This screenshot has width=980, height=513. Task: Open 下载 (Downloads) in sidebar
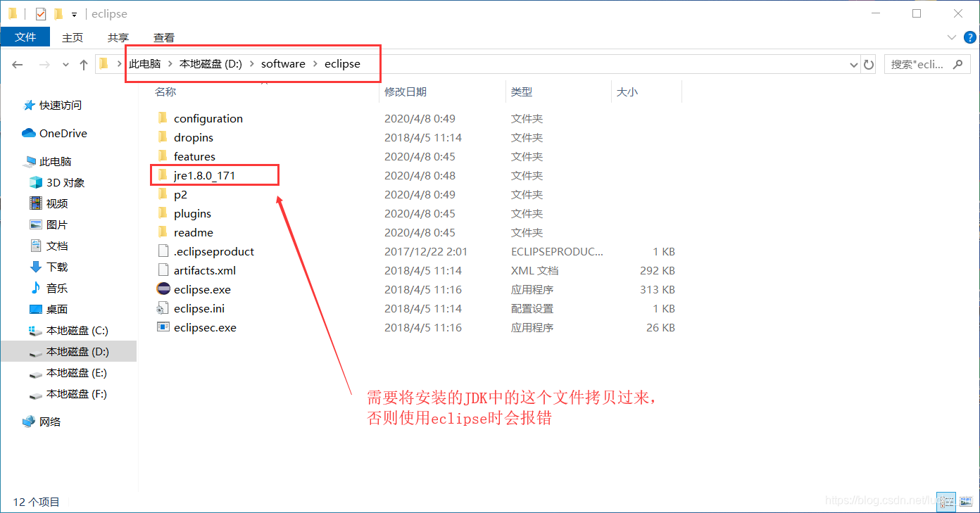pos(49,267)
